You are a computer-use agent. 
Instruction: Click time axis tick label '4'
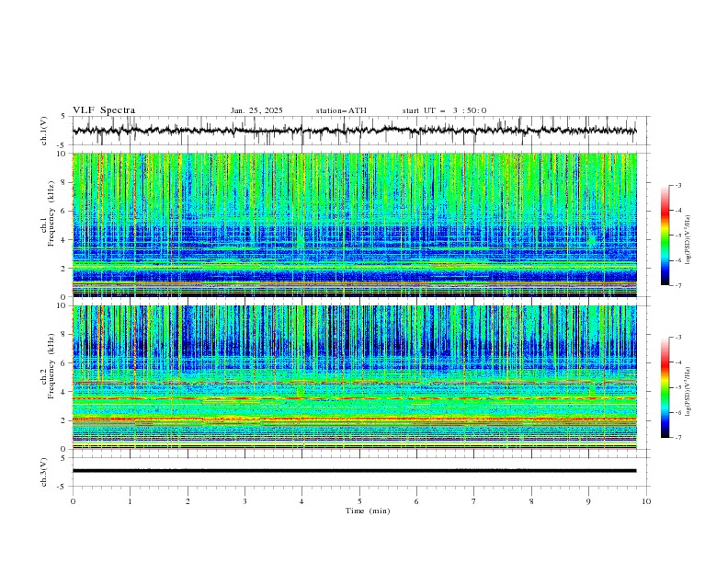click(301, 501)
